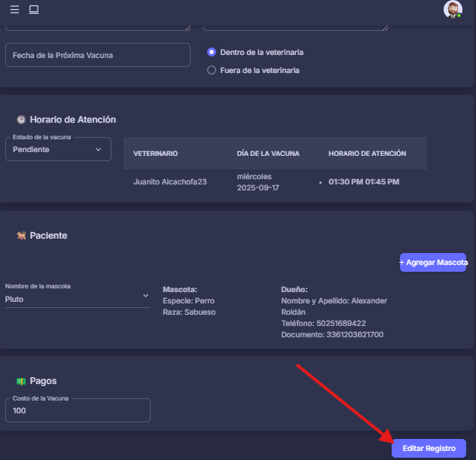Screen dimensions: 476x460
Task: Open the hamburger navigation menu
Action: 14,10
